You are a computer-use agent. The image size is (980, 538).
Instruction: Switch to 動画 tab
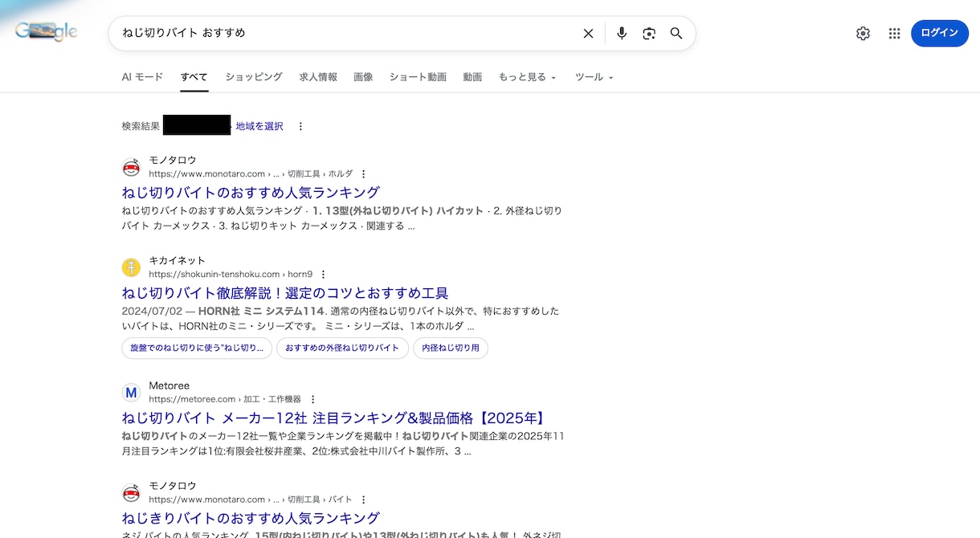point(472,77)
